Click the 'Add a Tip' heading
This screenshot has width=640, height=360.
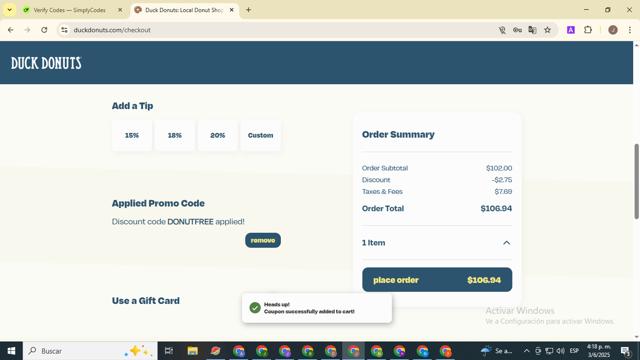132,106
